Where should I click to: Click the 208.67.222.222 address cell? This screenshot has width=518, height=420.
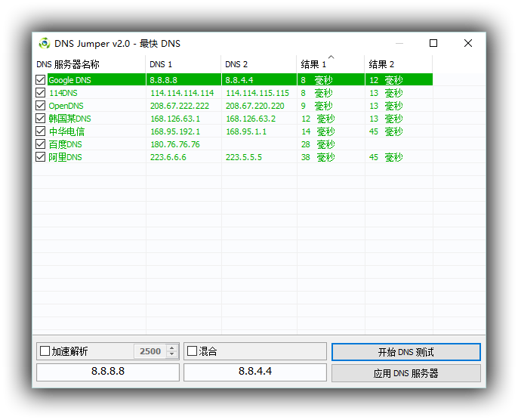click(180, 106)
